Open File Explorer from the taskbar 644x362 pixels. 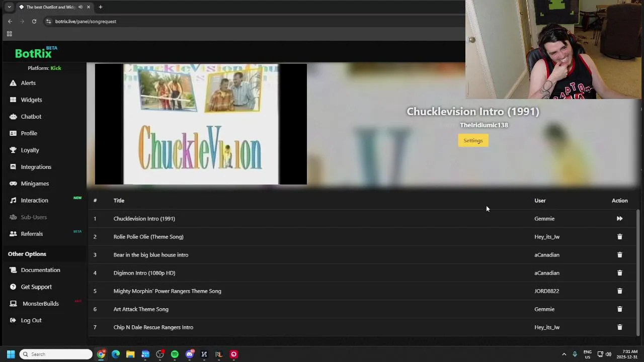[x=130, y=354]
